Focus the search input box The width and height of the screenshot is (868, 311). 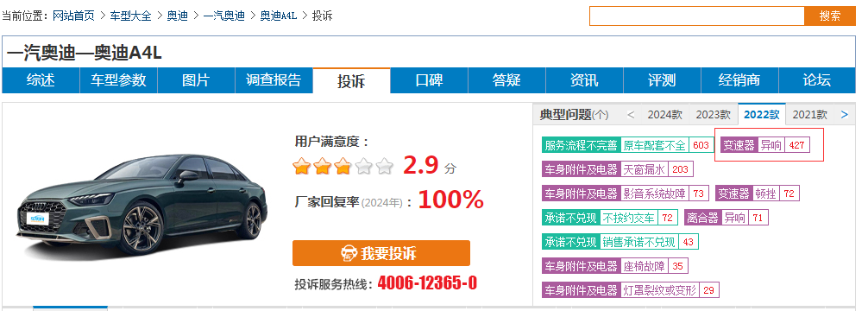(x=697, y=16)
